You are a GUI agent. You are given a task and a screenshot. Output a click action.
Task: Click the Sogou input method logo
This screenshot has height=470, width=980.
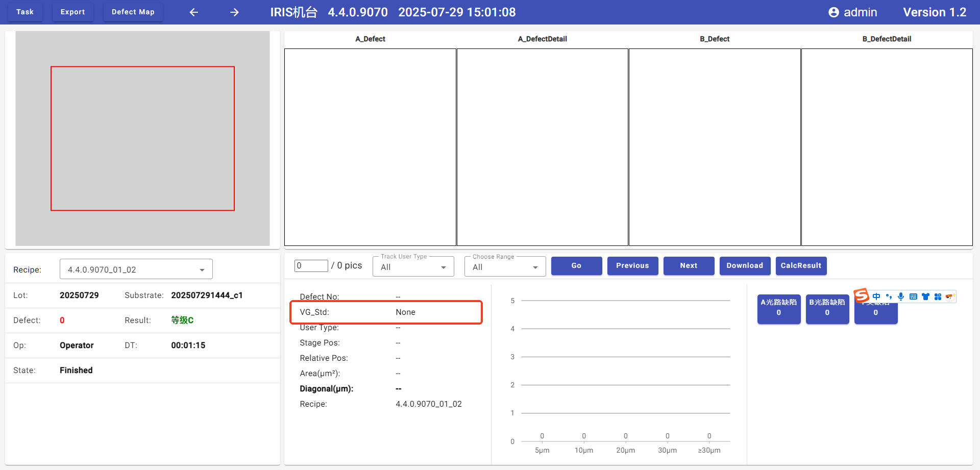[x=862, y=295]
